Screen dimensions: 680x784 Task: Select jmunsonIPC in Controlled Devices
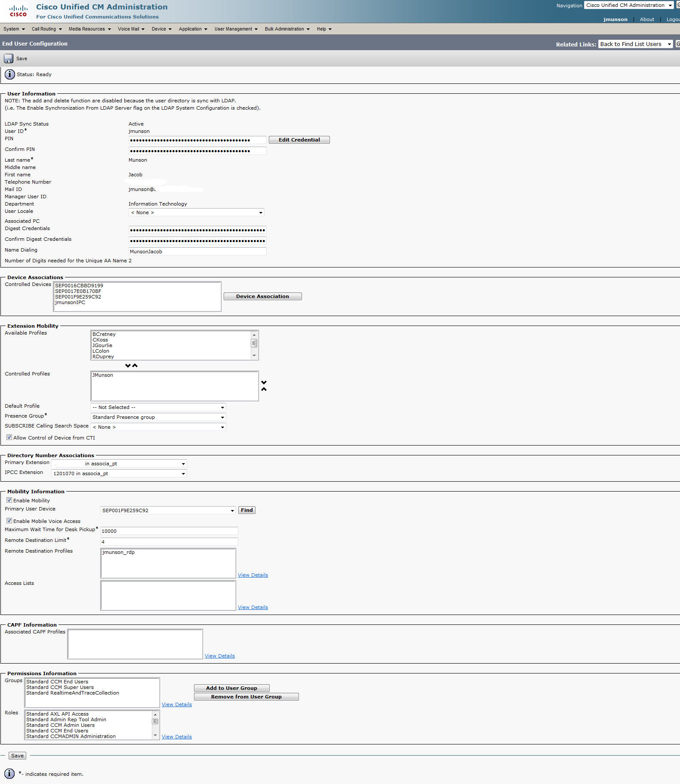[70, 302]
